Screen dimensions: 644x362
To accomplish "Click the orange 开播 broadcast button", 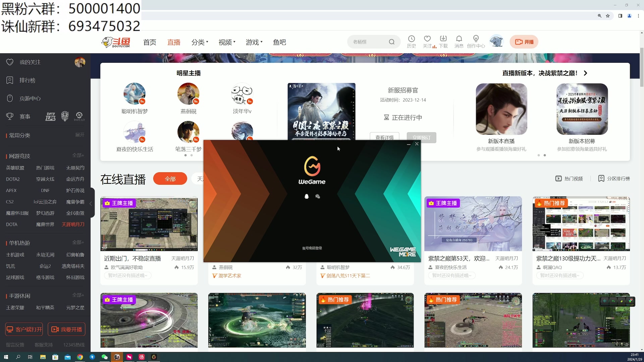I will pyautogui.click(x=524, y=42).
